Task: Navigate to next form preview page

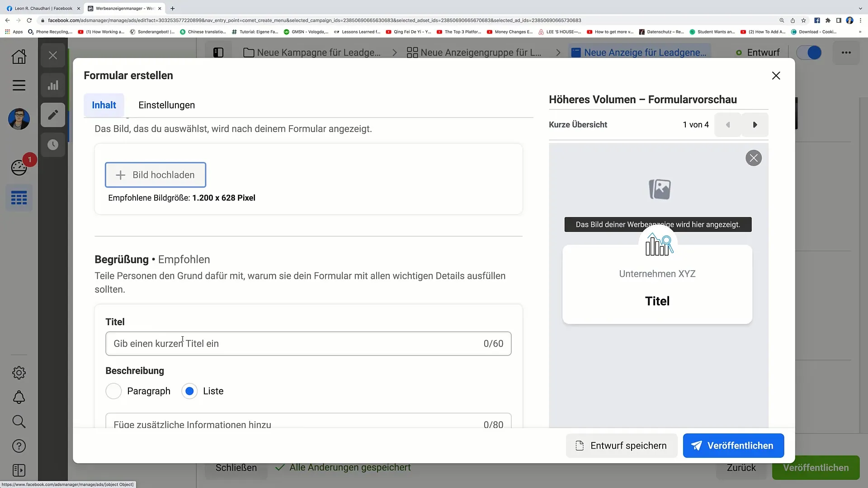Action: pyautogui.click(x=755, y=125)
